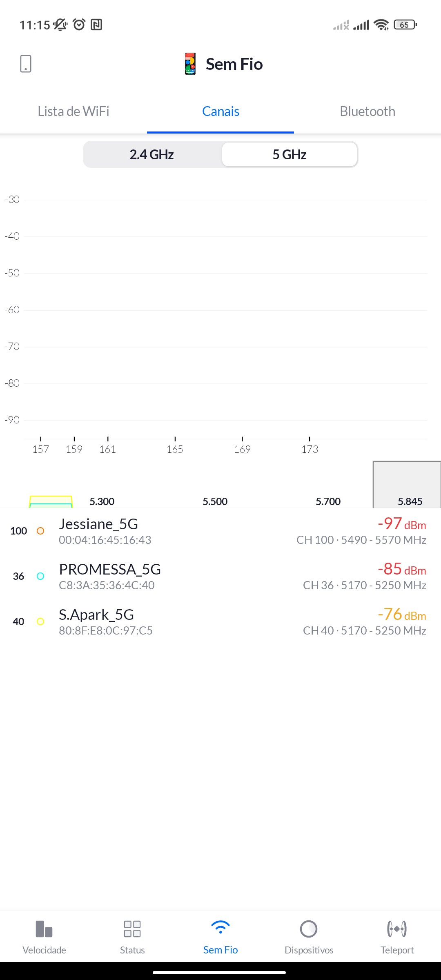Tap the phone device icon at top left
This screenshot has width=441, height=980.
coord(26,64)
